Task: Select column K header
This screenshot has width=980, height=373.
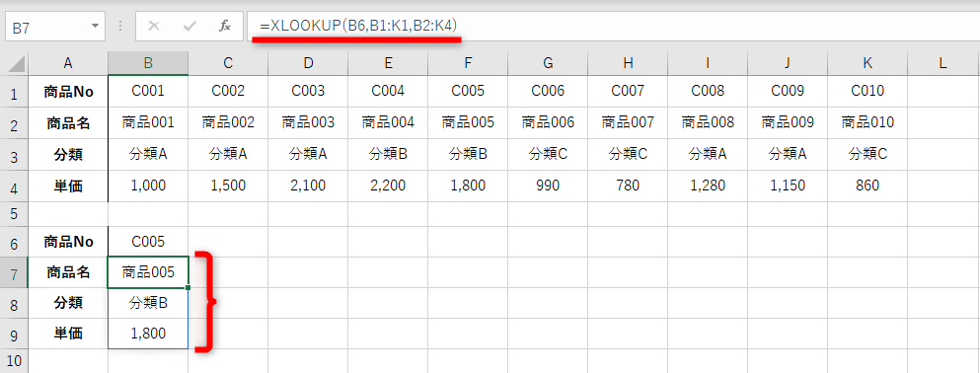Action: pyautogui.click(x=868, y=63)
